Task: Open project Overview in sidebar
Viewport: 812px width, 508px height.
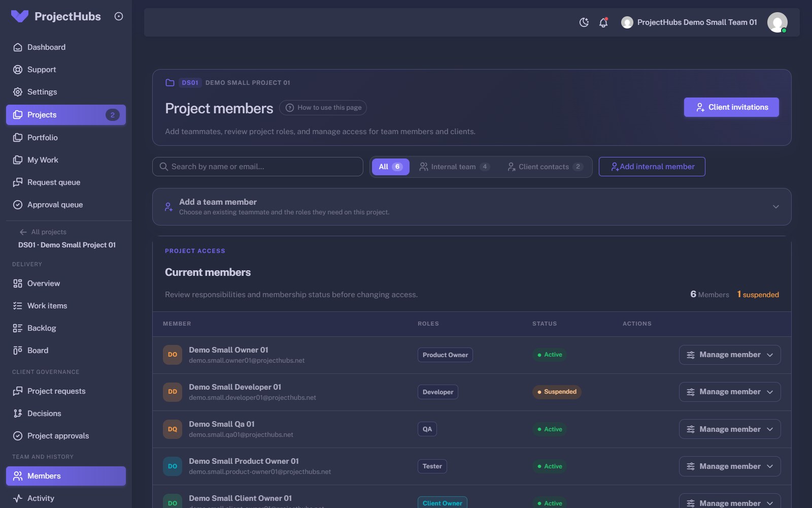Action: pyautogui.click(x=66, y=283)
